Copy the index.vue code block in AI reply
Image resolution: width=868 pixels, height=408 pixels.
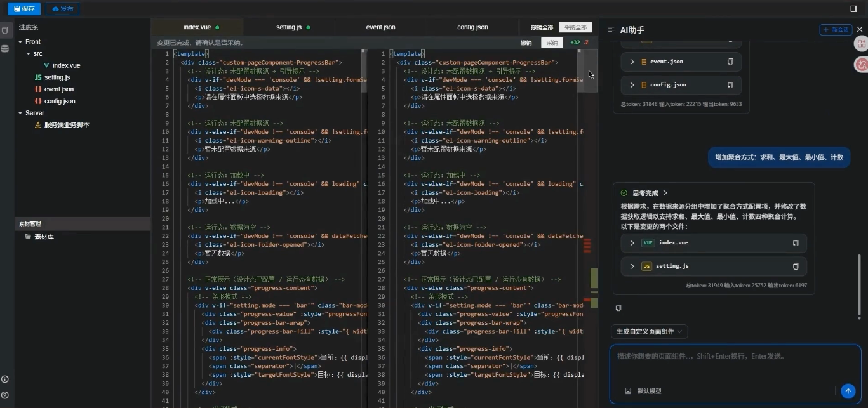[796, 243]
